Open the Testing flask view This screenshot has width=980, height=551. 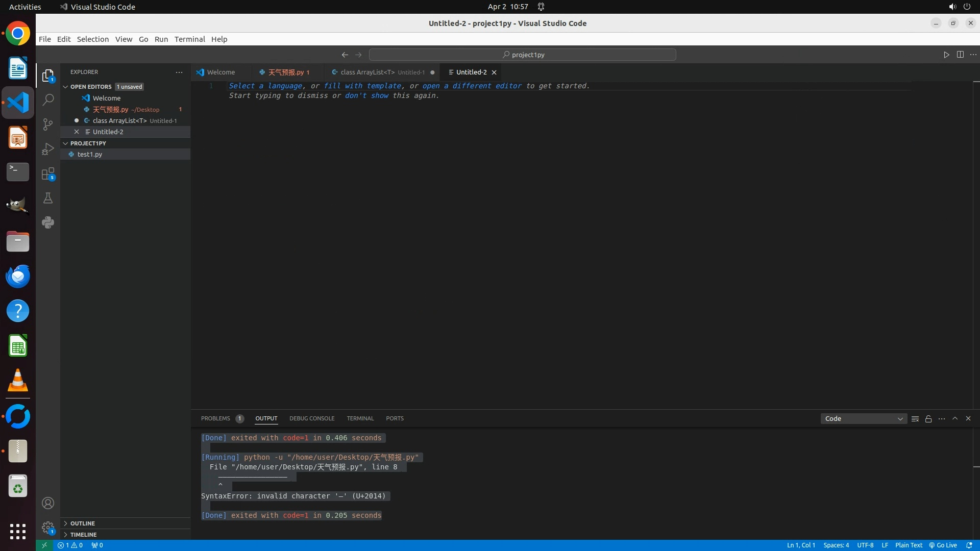point(48,198)
